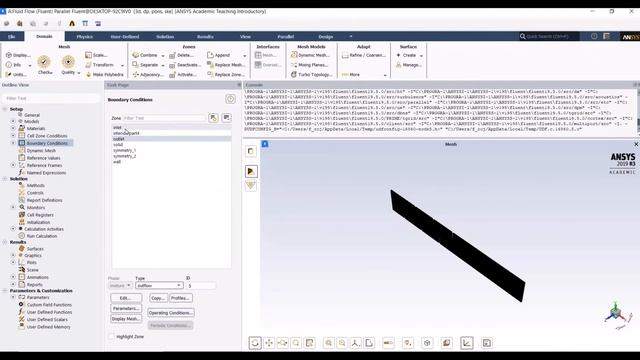The width and height of the screenshot is (640, 360).
Task: Expand the Create surface dropdown arrow
Action: point(421,55)
